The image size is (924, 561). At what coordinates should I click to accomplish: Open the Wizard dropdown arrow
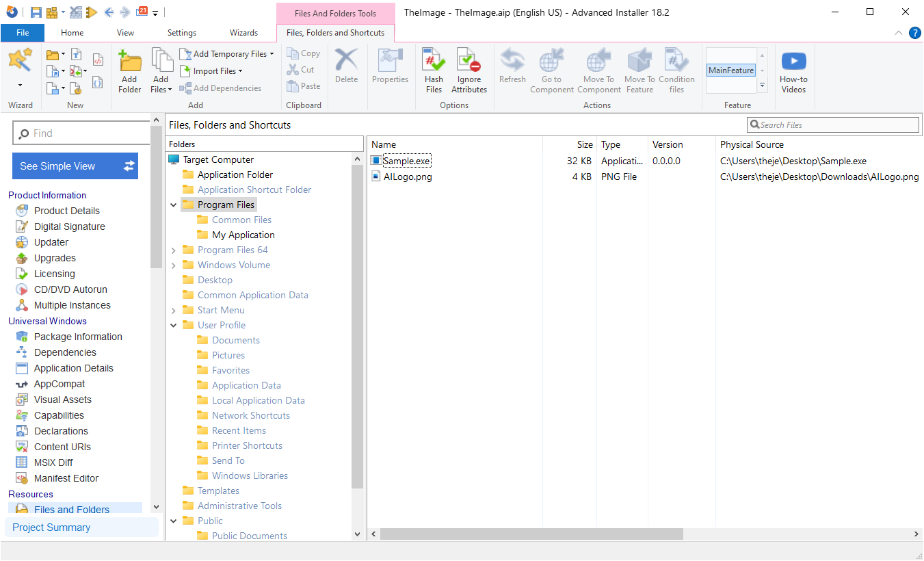(20, 86)
